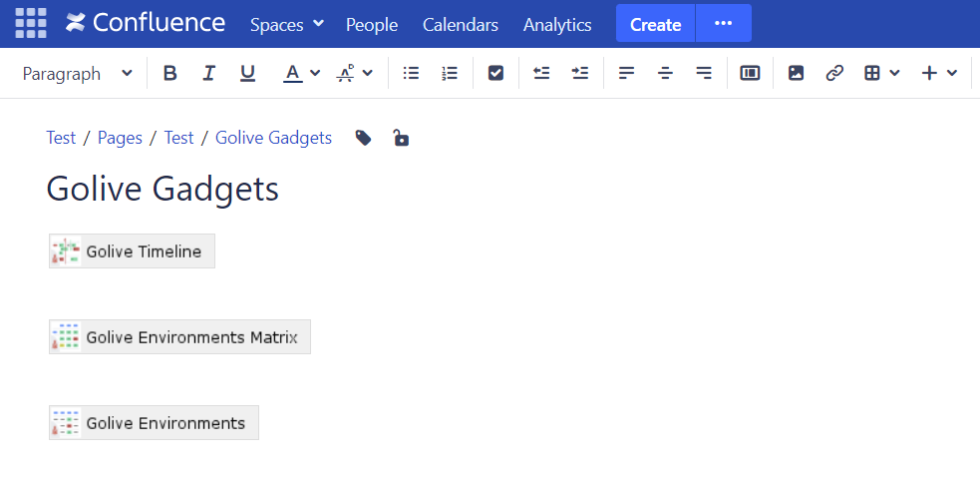Center align the text
Viewport: 980px width, 484px height.
pos(665,73)
